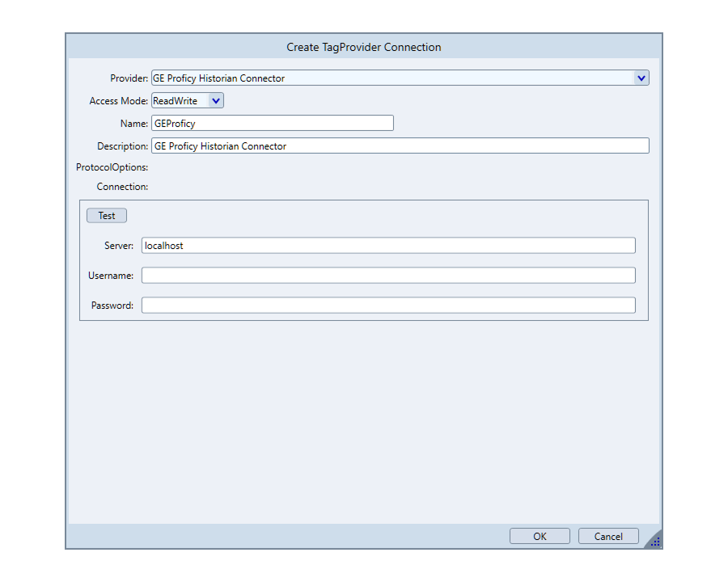Click the Create TagProvider Connection title bar

(x=364, y=47)
